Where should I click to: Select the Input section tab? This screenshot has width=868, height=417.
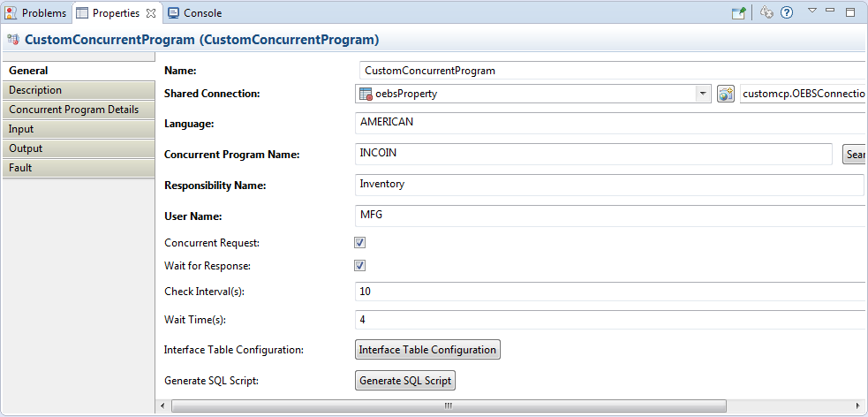click(21, 129)
